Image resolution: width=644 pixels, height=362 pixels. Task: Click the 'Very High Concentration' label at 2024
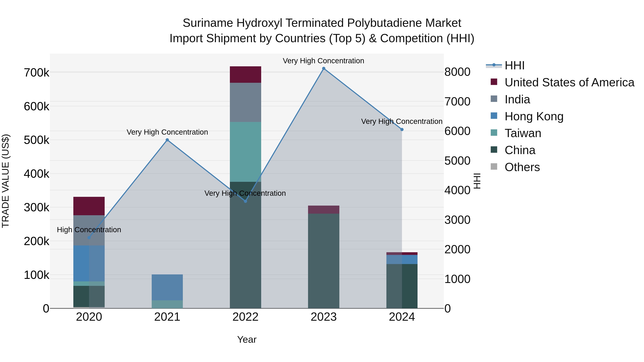(x=402, y=121)
